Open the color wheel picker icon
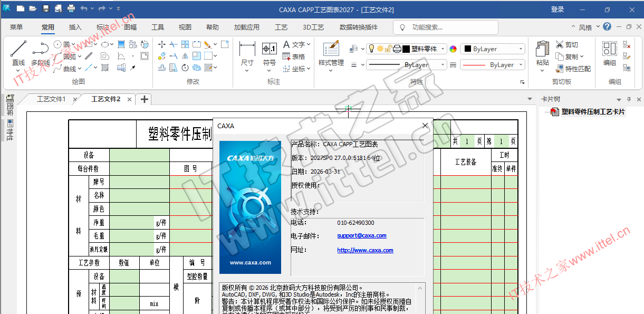The image size is (644, 314). click(453, 49)
